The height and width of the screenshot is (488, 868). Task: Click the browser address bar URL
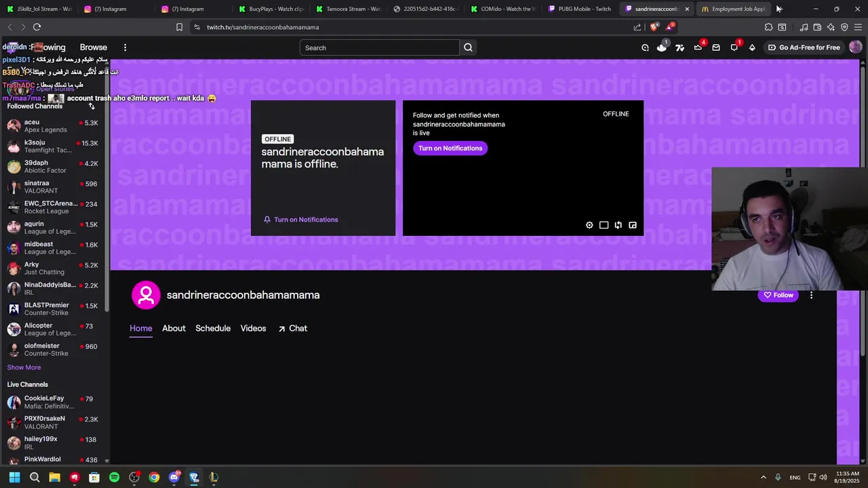(263, 27)
